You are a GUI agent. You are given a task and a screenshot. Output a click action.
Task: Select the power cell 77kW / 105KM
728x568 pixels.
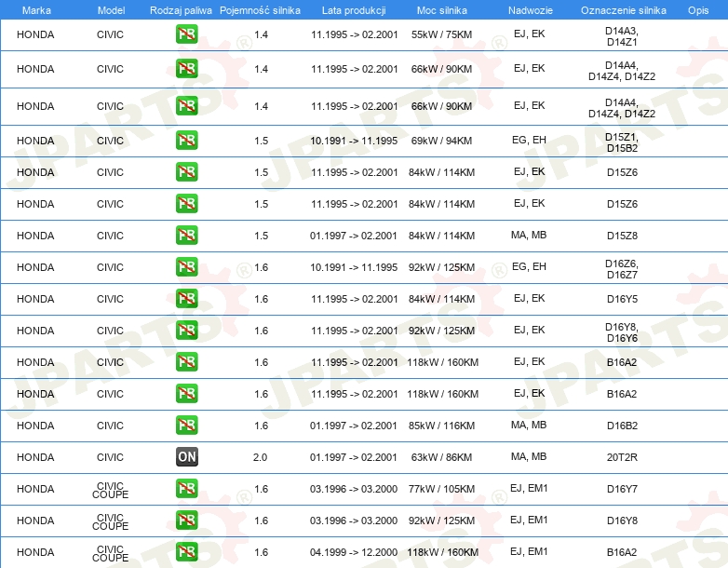point(441,489)
